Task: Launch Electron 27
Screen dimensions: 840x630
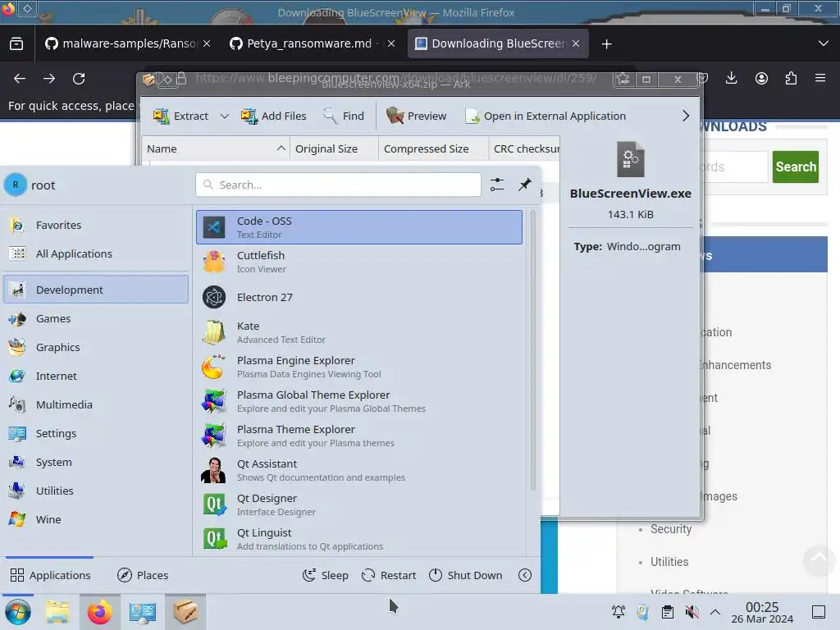Action: (359, 297)
